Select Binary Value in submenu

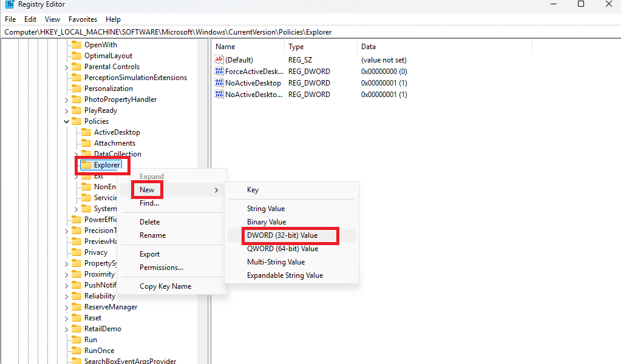291,222
